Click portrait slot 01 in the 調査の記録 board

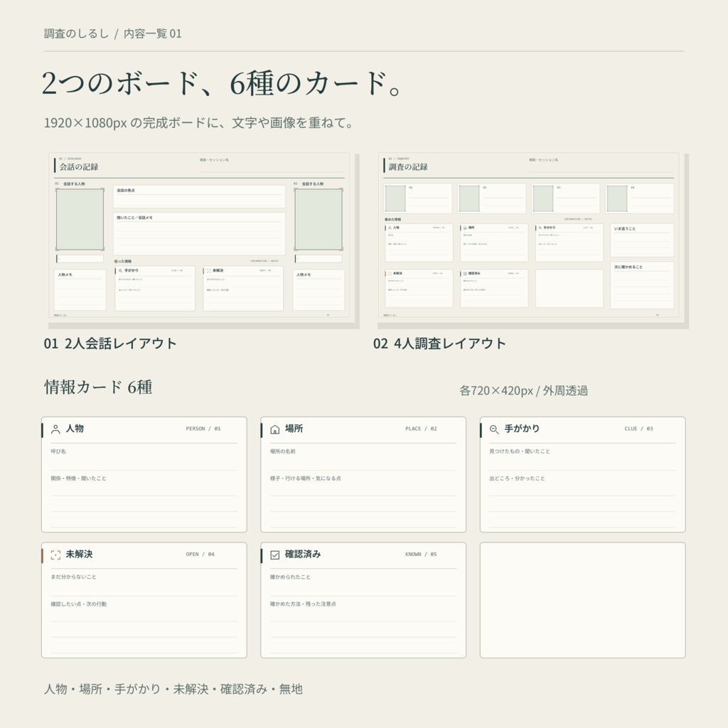pos(395,199)
